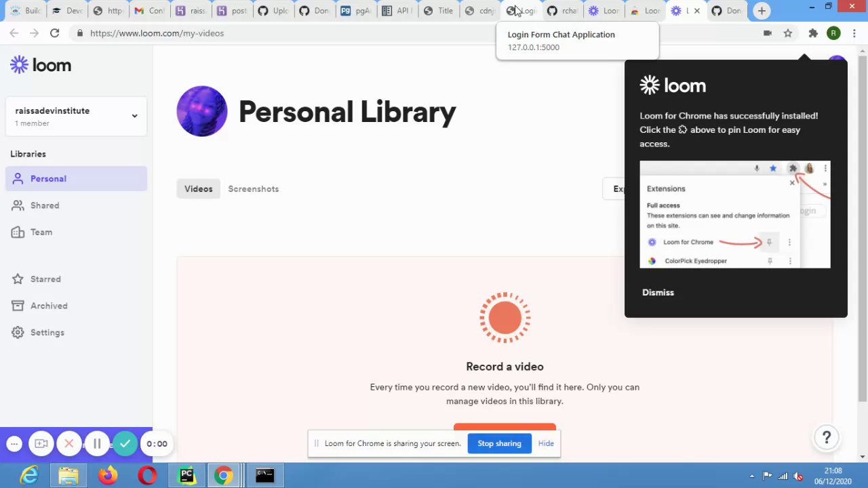Cancel the recording with the X button

tap(69, 444)
